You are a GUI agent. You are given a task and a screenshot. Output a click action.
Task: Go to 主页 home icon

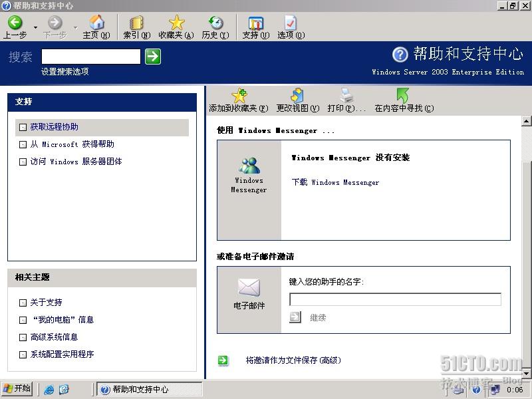click(96, 23)
